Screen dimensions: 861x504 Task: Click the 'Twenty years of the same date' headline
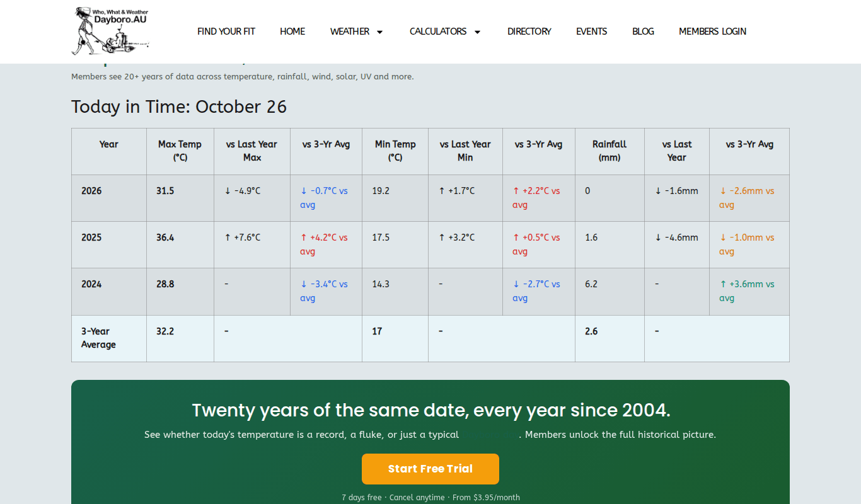[431, 410]
